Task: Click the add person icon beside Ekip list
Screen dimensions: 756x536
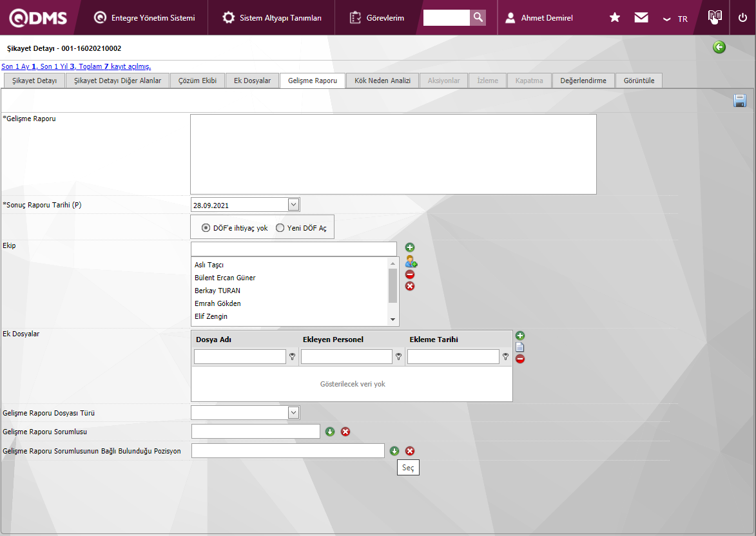Action: [x=411, y=262]
